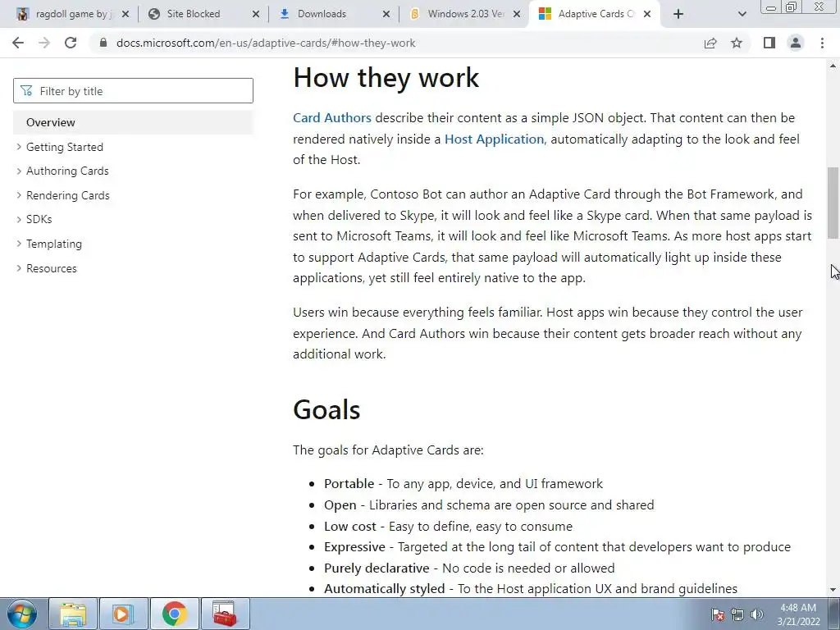Close the Windows 2.03 tab

(x=517, y=14)
